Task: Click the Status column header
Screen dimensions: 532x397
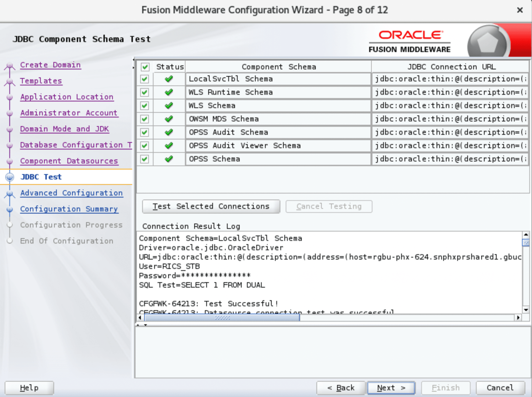Action: click(x=170, y=67)
